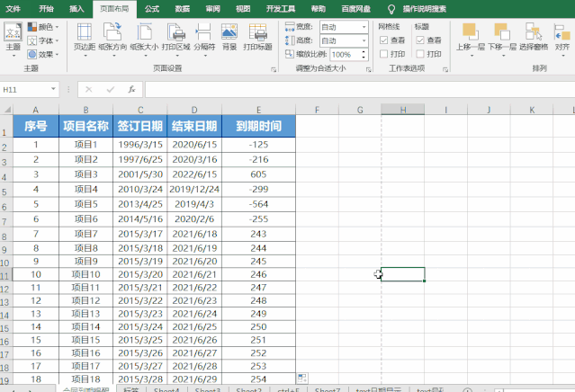575x392 pixels.
Task: Click the auto fill options icon below table
Action: (x=302, y=378)
